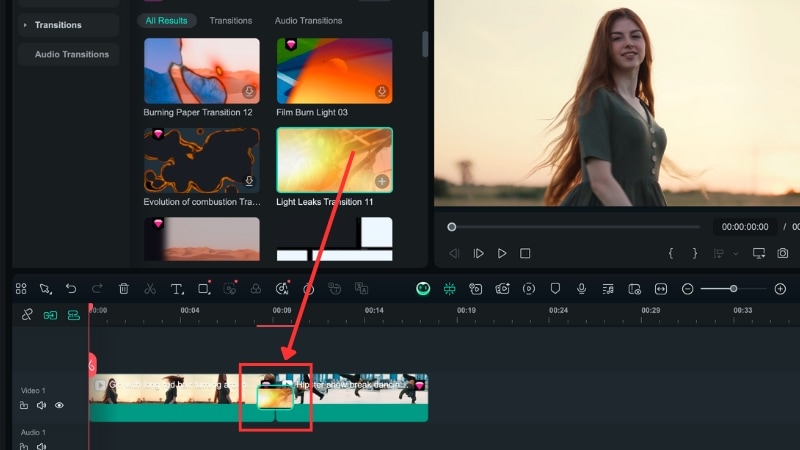The height and width of the screenshot is (450, 800).
Task: Zoom out the timeline with minus
Action: click(x=687, y=289)
